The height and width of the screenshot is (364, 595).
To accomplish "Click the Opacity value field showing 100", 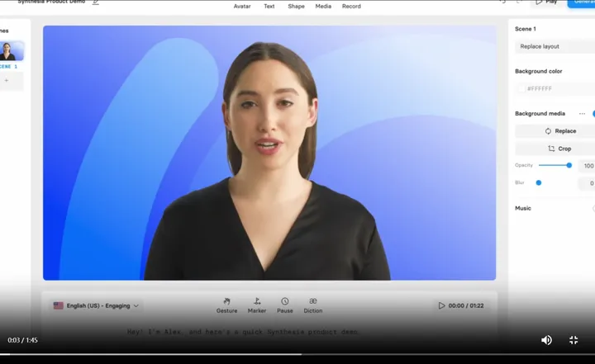I will (587, 166).
